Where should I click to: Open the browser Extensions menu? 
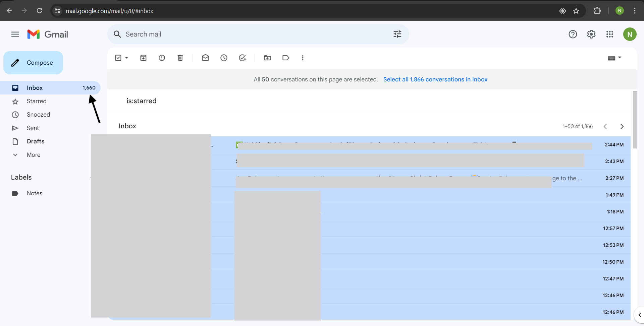pos(597,11)
